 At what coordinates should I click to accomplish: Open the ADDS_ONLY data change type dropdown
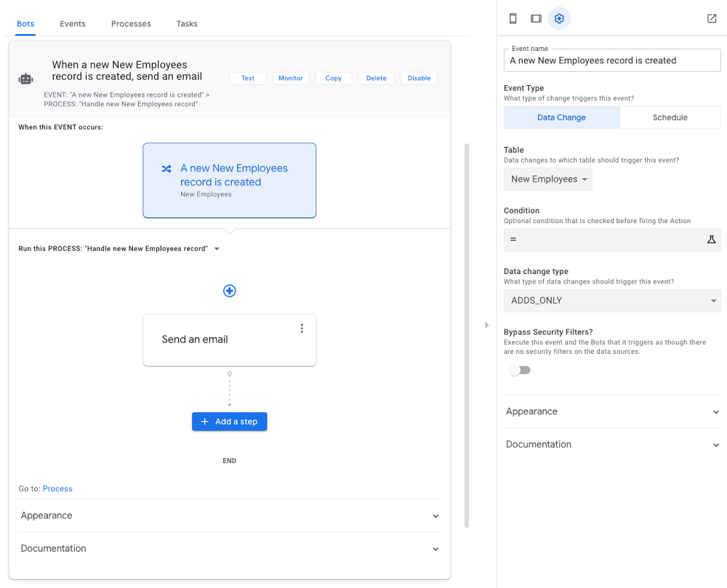click(x=612, y=301)
